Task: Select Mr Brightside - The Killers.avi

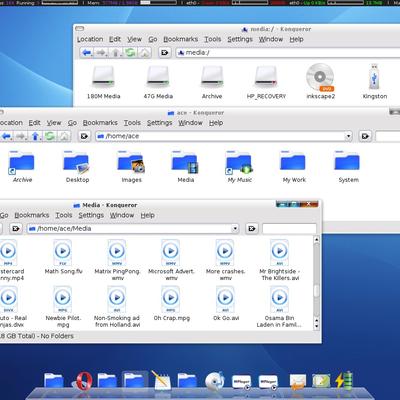Action: pyautogui.click(x=280, y=260)
